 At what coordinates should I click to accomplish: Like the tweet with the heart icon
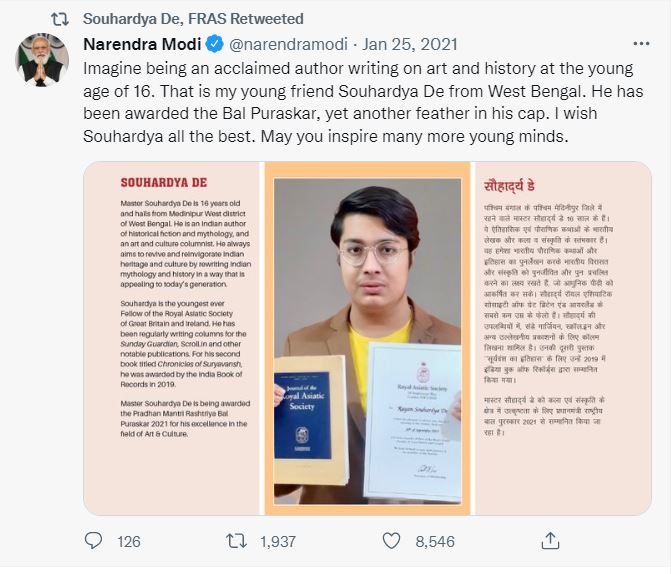click(389, 541)
